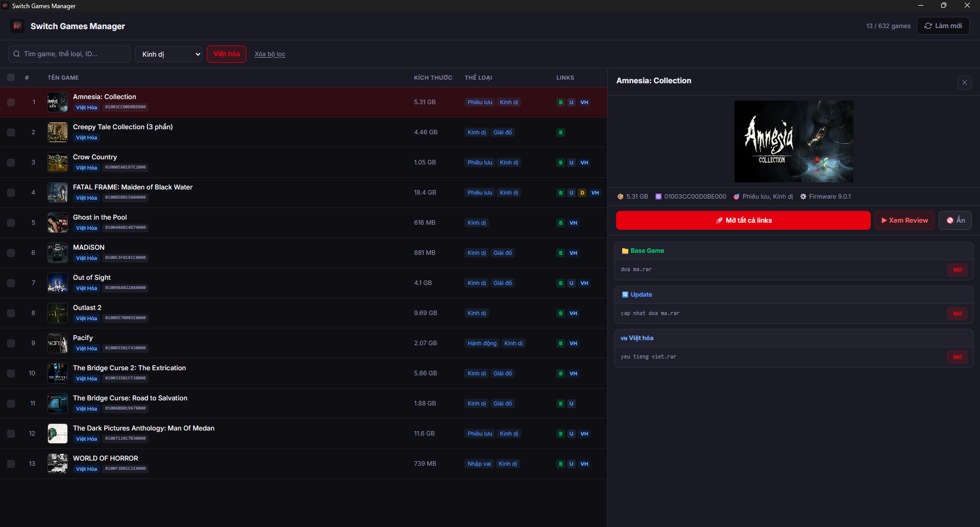Click the THỂ LOẠI column header
Screen dimensions: 980x527
click(x=478, y=78)
